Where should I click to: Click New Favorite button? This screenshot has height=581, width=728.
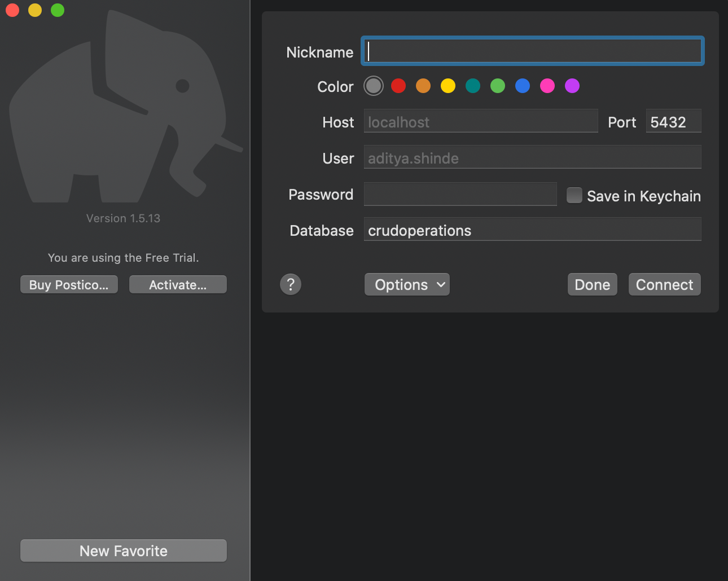tap(124, 551)
